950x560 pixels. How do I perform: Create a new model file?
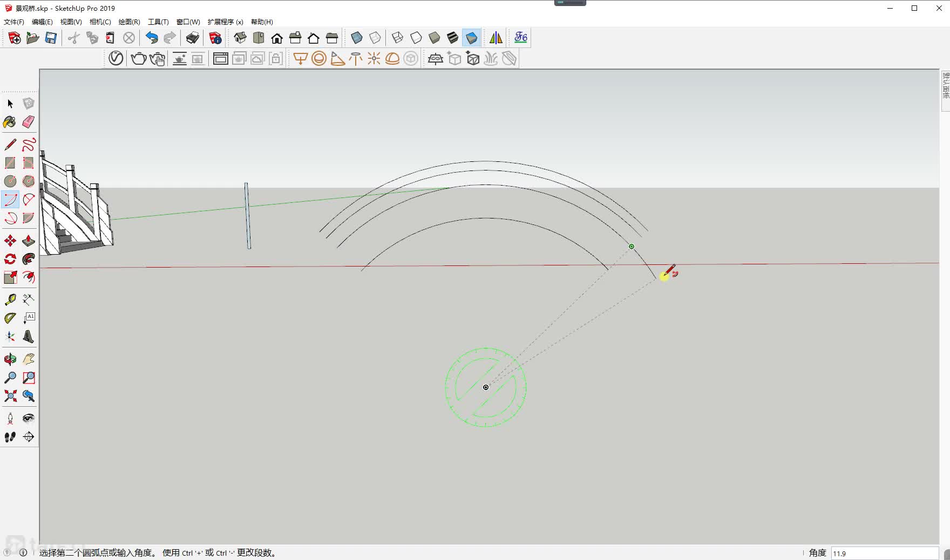[15, 38]
